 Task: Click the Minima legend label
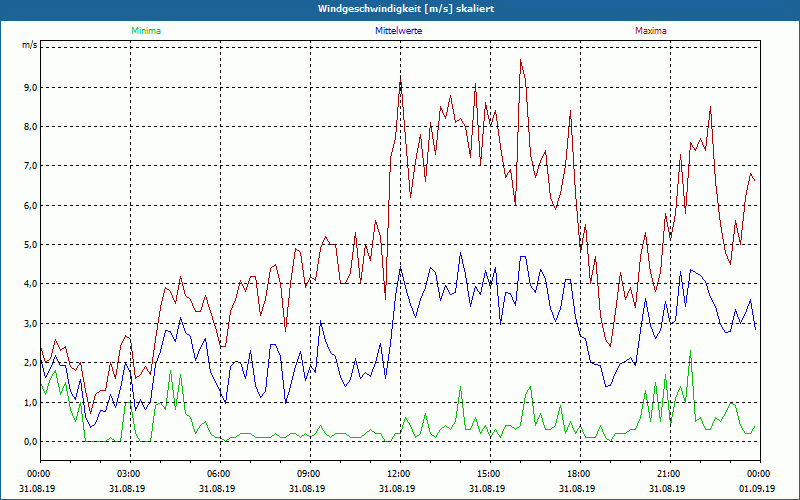point(146,31)
